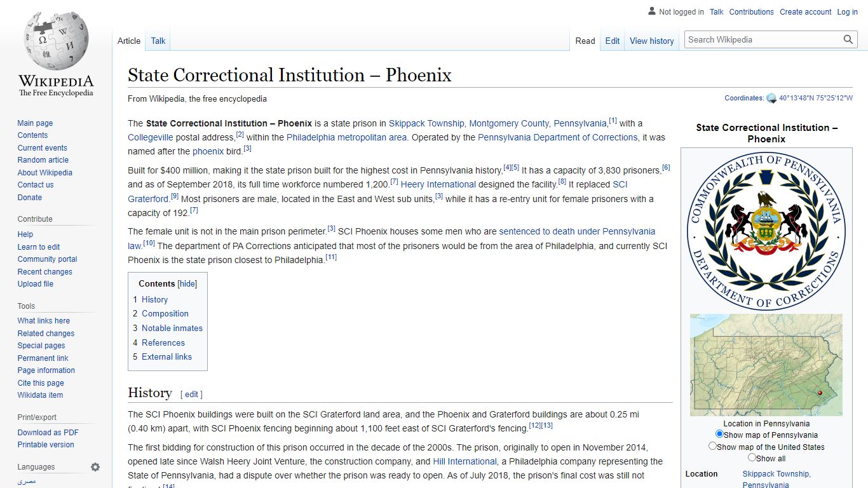Viewport: 868px width, 488px height.
Task: Open Current events sidebar link
Action: click(42, 148)
